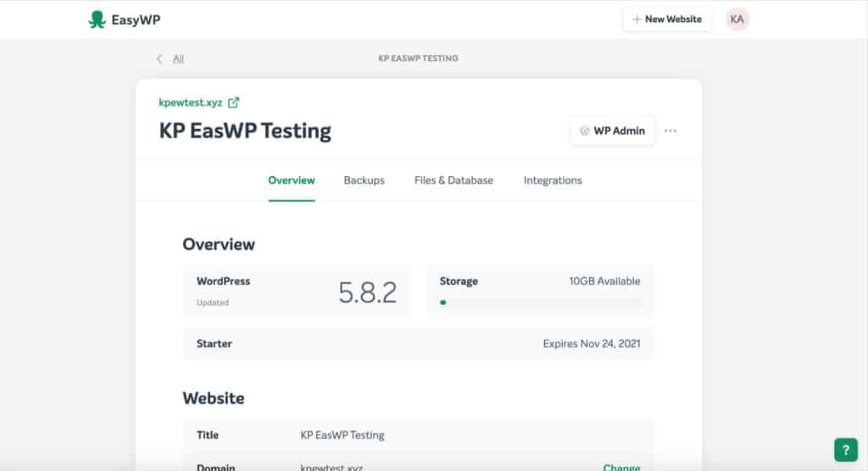Click the WordPress version 5.8.2 number
This screenshot has height=471, width=868.
[368, 292]
